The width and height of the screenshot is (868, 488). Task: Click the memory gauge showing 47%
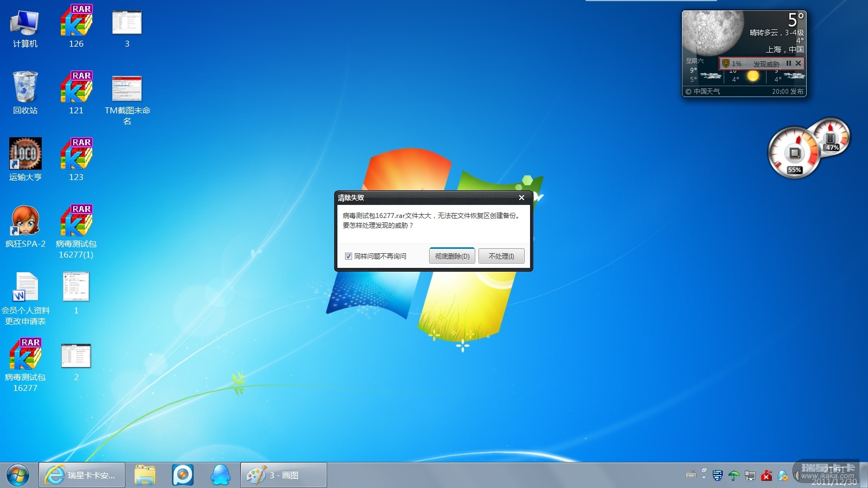(832, 137)
